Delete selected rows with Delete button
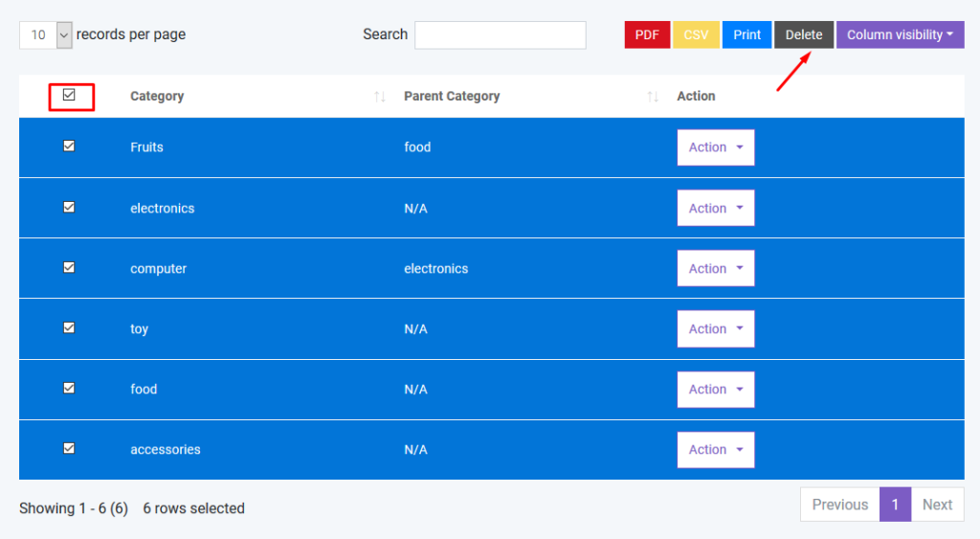Image resolution: width=980 pixels, height=539 pixels. coord(804,34)
